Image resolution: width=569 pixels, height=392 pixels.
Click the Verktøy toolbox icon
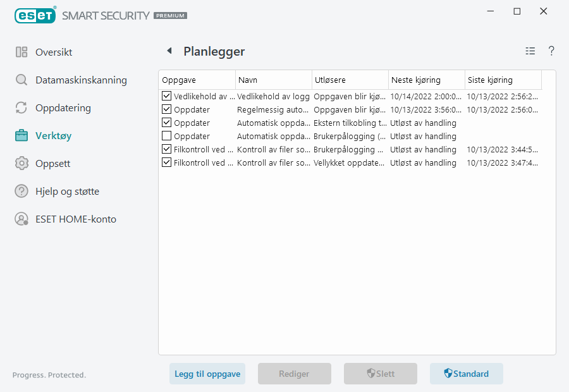pyautogui.click(x=21, y=135)
